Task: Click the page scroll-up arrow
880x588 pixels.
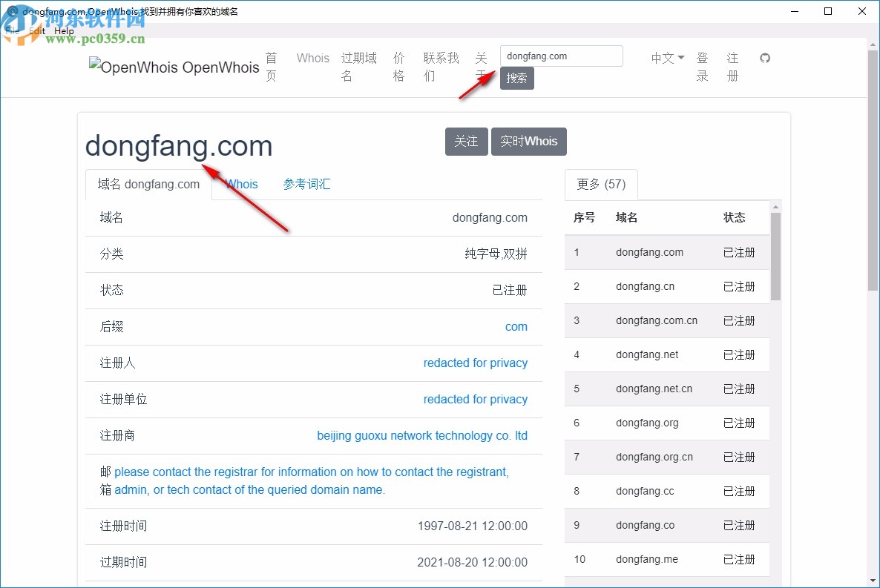Action: tap(873, 44)
